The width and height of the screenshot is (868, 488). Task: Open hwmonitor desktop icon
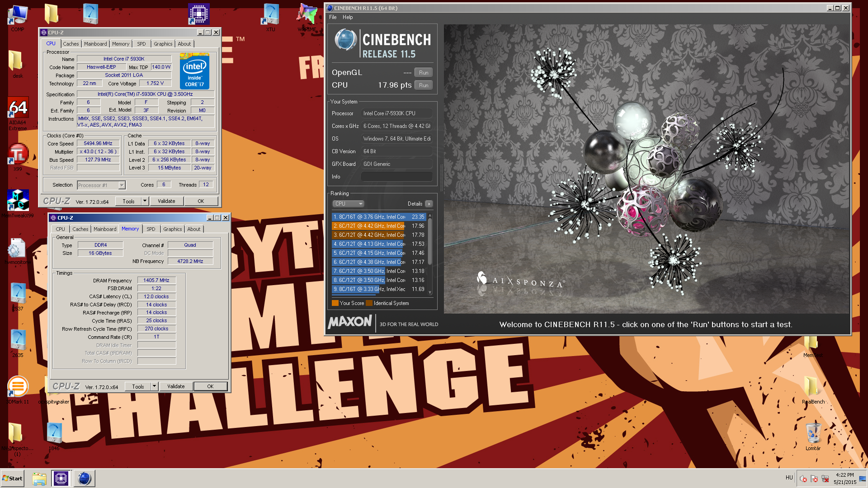pyautogui.click(x=18, y=251)
